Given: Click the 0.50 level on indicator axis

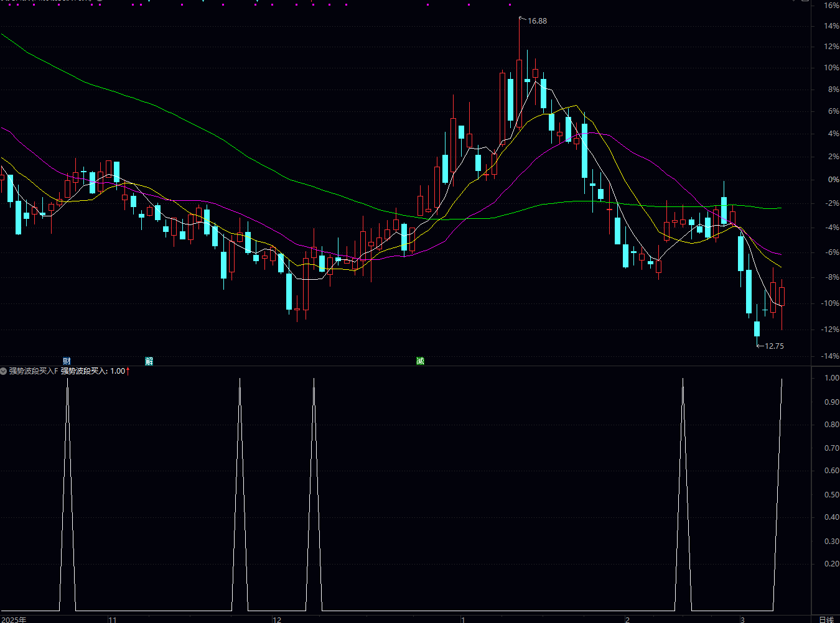Looking at the screenshot, I should click(832, 495).
